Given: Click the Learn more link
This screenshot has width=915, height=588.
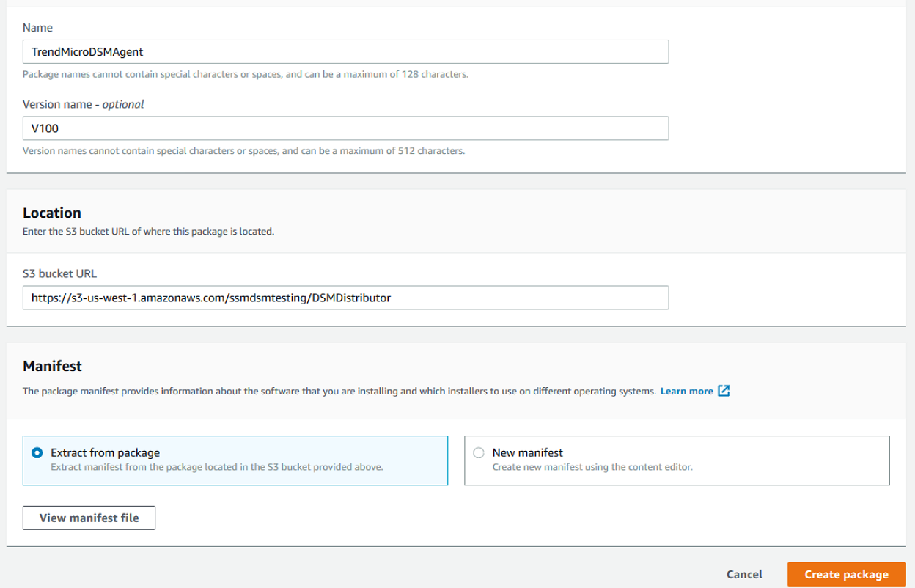Looking at the screenshot, I should pos(686,391).
